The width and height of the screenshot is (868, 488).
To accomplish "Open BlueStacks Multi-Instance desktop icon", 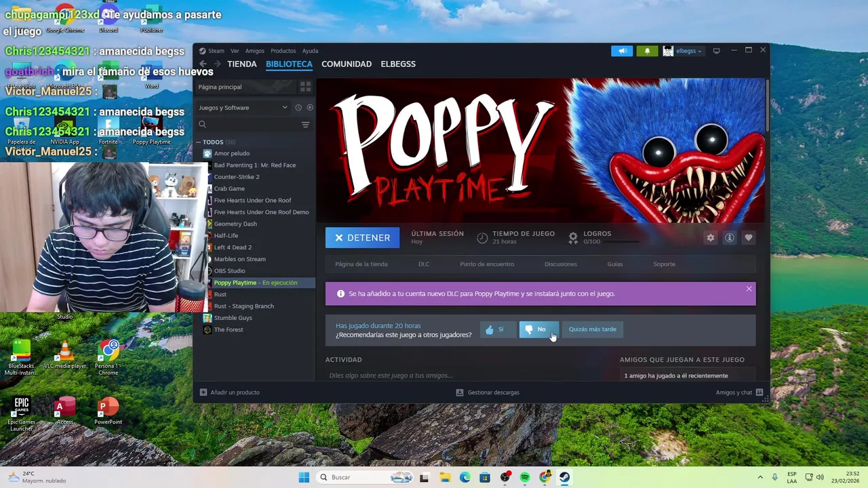I will click(21, 357).
